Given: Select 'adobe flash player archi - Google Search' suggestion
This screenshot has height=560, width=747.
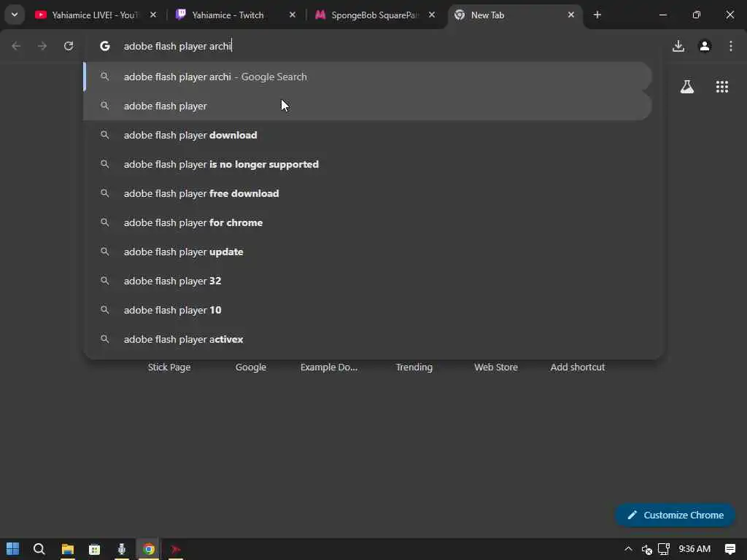Looking at the screenshot, I should [x=368, y=77].
